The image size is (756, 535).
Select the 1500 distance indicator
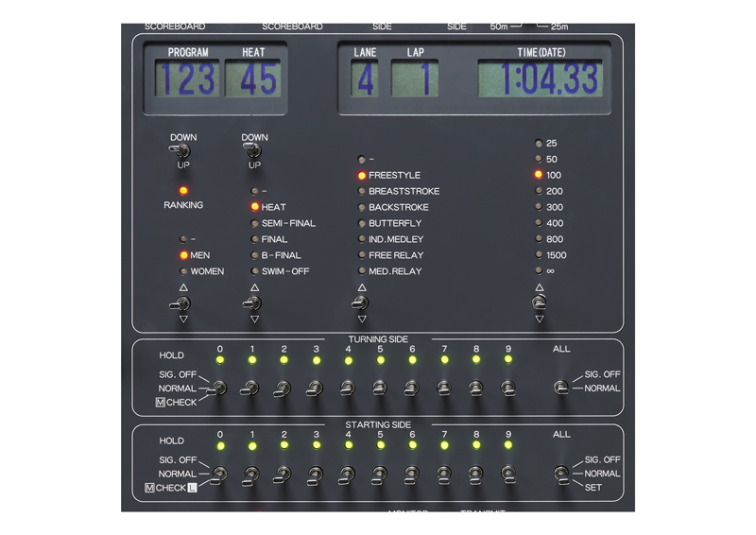539,255
